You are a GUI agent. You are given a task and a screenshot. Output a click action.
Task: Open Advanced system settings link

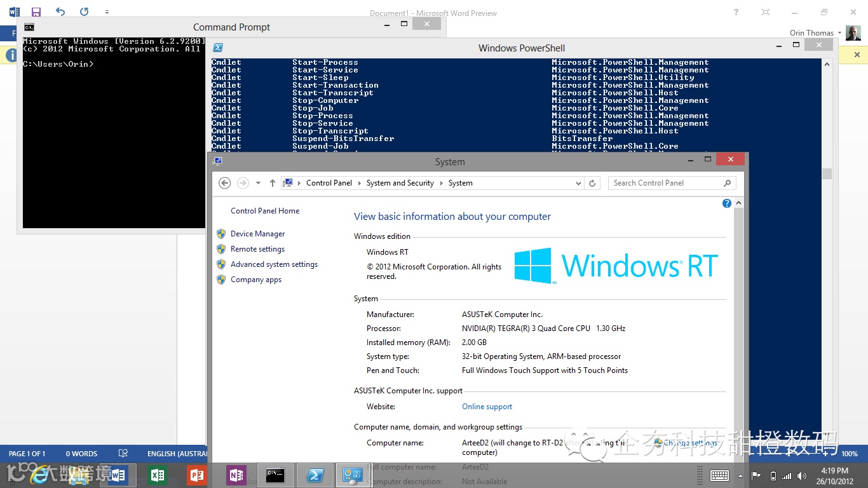[x=274, y=264]
